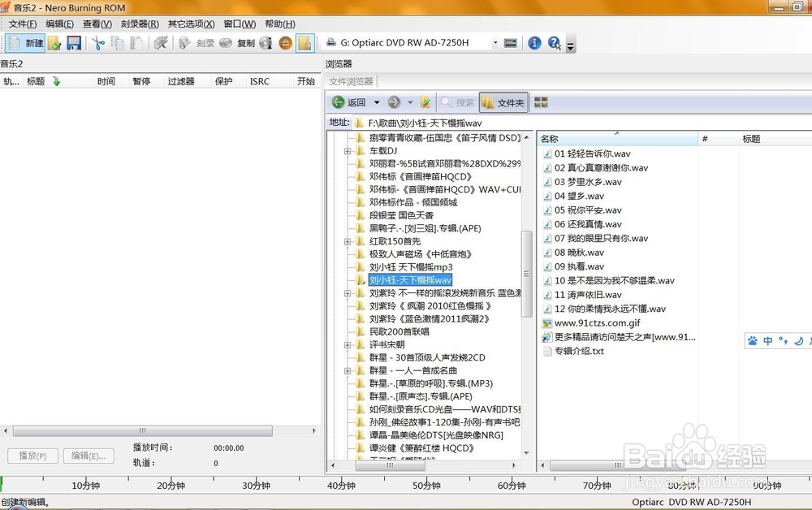Open the 其它选项(X) menu

[191, 24]
